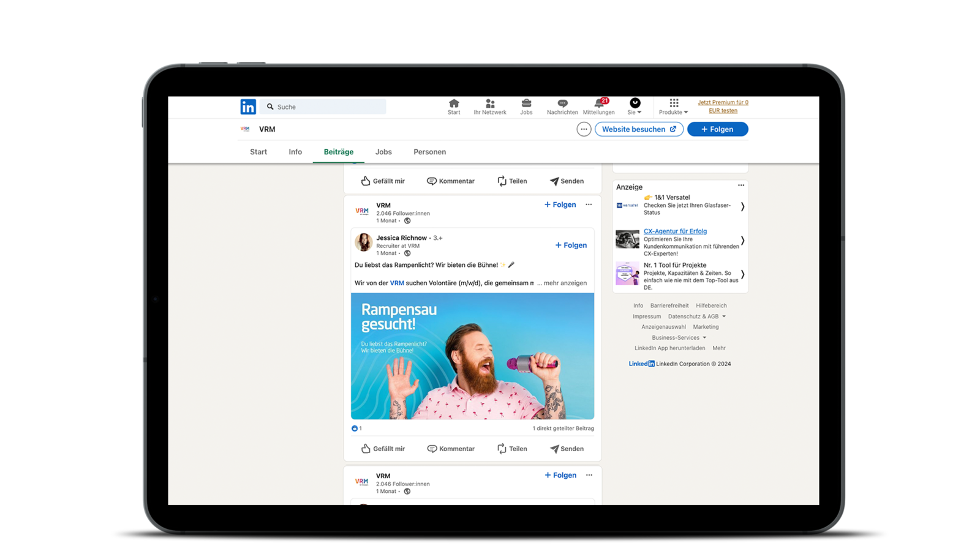980x551 pixels.
Task: Select the Beiträge tab
Action: point(339,152)
